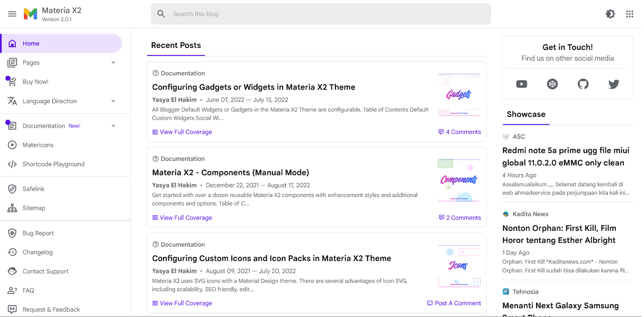Select Shortcode Playground in the sidebar
The image size is (644, 317).
point(61,164)
